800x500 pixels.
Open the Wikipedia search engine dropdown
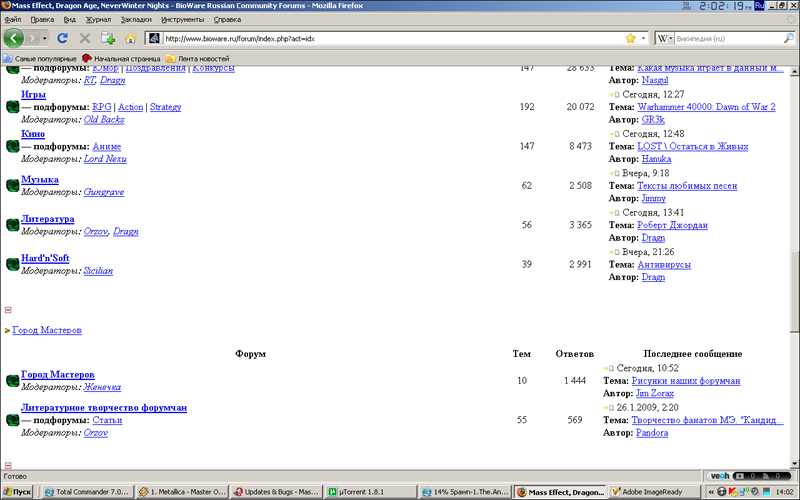664,38
